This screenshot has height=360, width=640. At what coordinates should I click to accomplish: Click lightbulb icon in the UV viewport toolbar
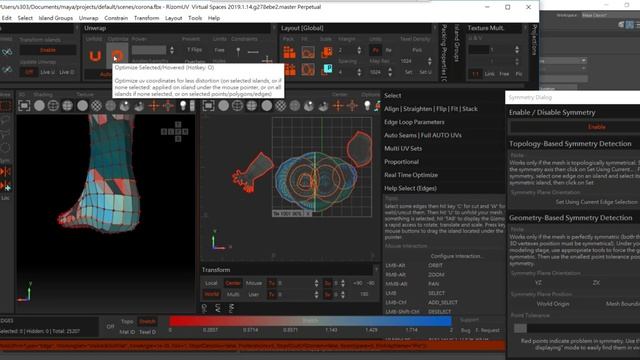[x=367, y=106]
